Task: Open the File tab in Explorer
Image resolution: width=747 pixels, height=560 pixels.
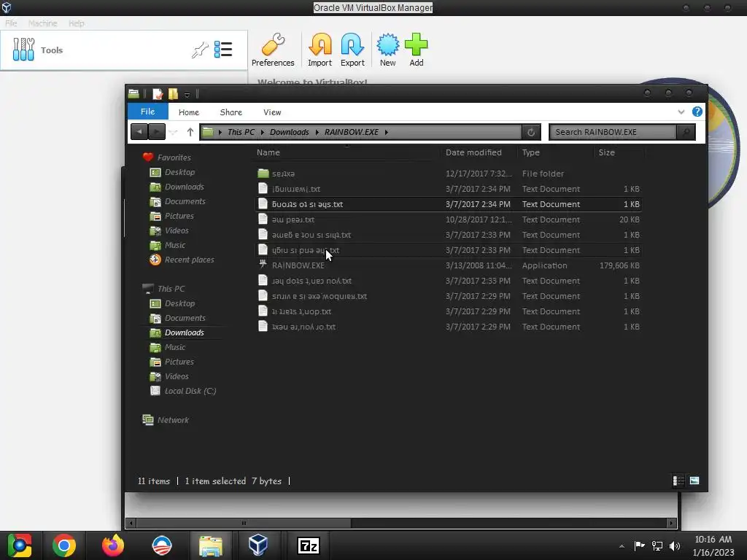Action: 147,112
